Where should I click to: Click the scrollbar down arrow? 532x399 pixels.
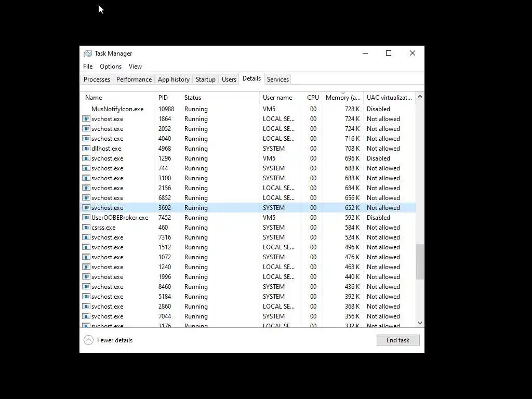pos(420,323)
